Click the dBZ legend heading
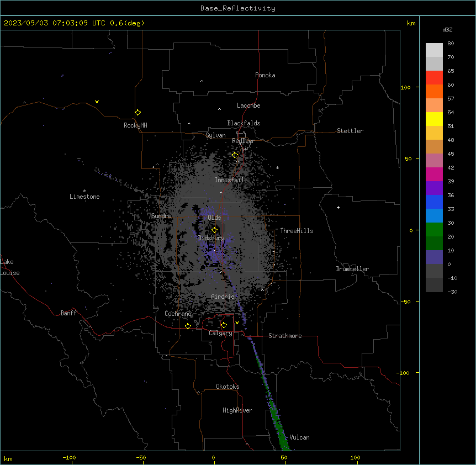476x465 pixels. 447,29
